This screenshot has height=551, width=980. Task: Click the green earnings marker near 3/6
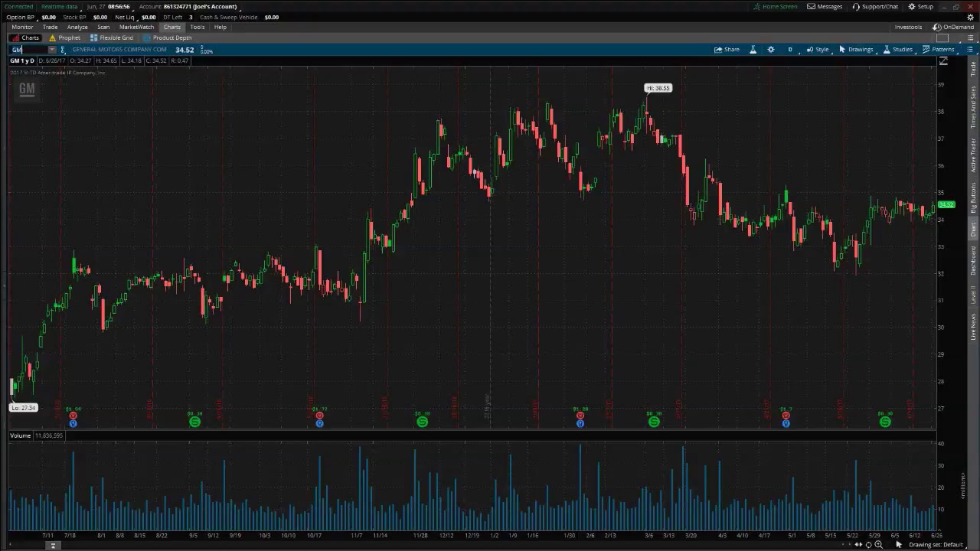click(x=654, y=422)
